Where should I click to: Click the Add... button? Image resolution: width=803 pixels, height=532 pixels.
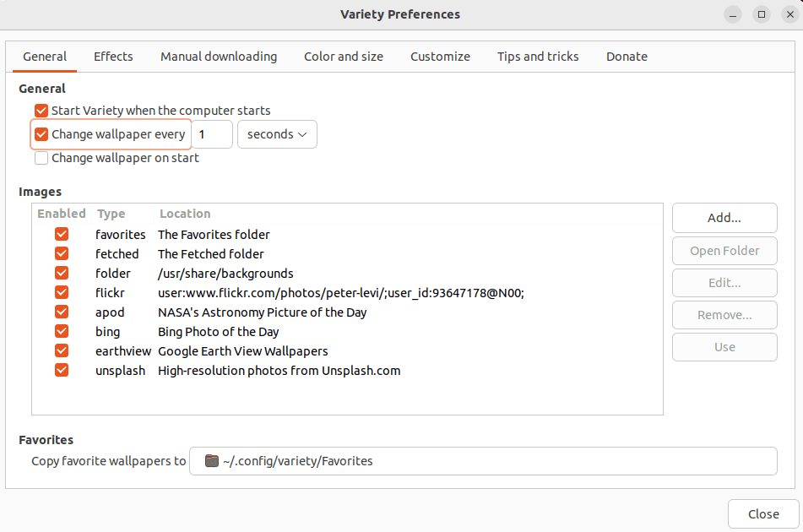pos(724,218)
